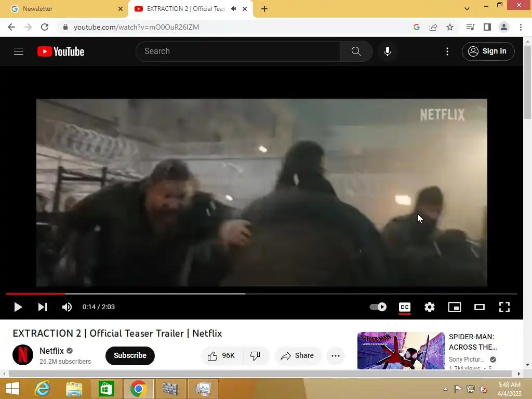The height and width of the screenshot is (399, 532).
Task: Seek on the video progress bar
Action: point(261,294)
